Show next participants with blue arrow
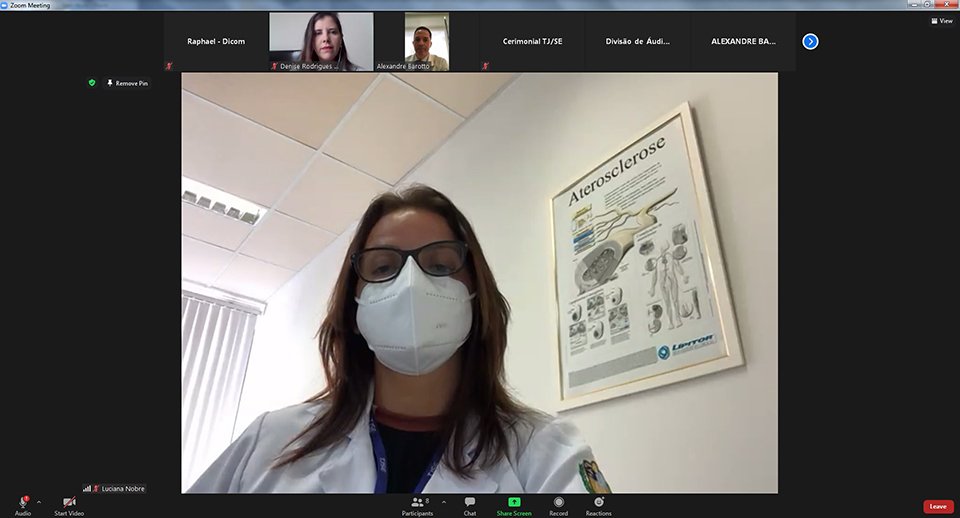This screenshot has width=960, height=518. pyautogui.click(x=810, y=41)
